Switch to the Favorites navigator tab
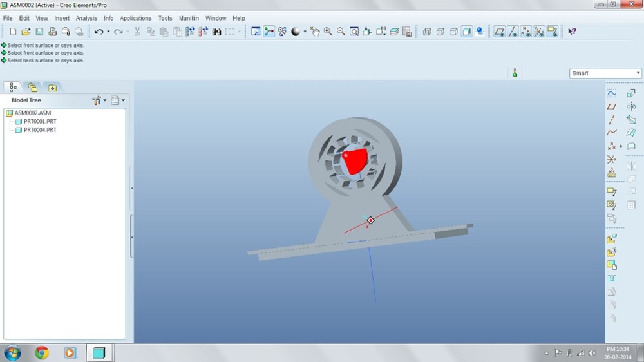644x362 pixels. tap(52, 87)
